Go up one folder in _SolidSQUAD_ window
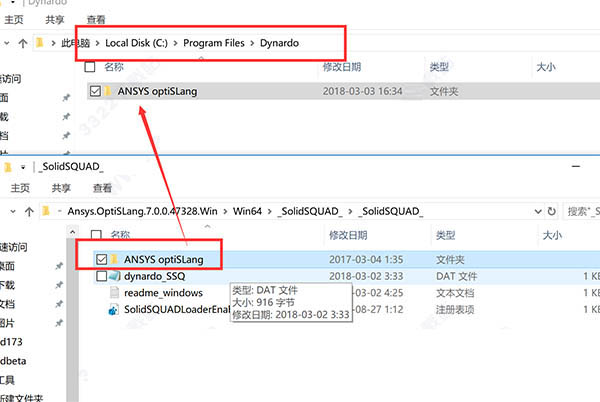This screenshot has height=402, width=600. coord(29,212)
